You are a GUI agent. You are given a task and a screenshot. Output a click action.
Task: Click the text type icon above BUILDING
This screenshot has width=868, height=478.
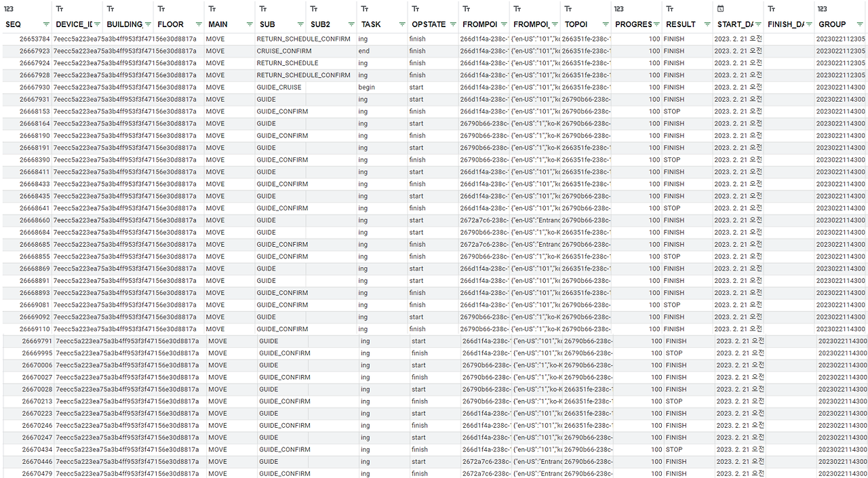pos(111,9)
